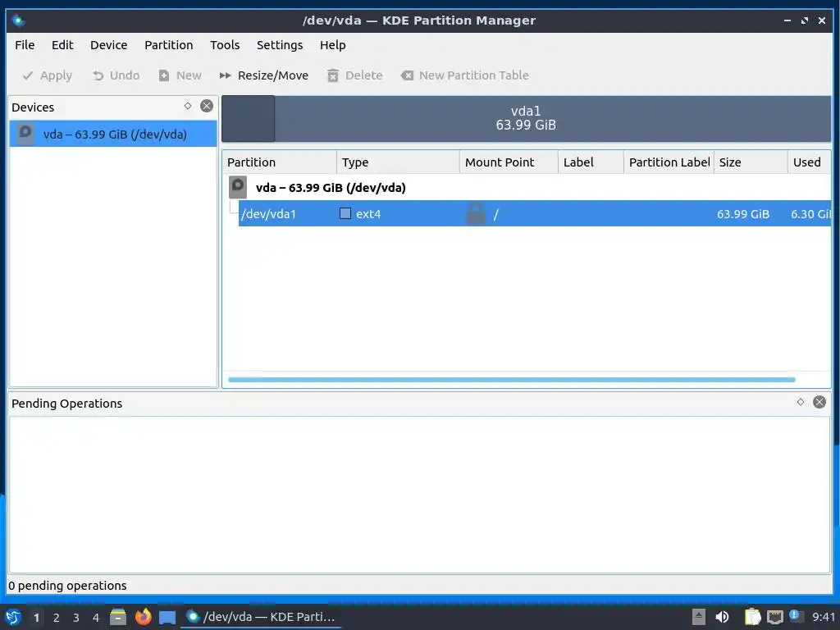
Task: Switch to virtual desktop 3
Action: 76,618
